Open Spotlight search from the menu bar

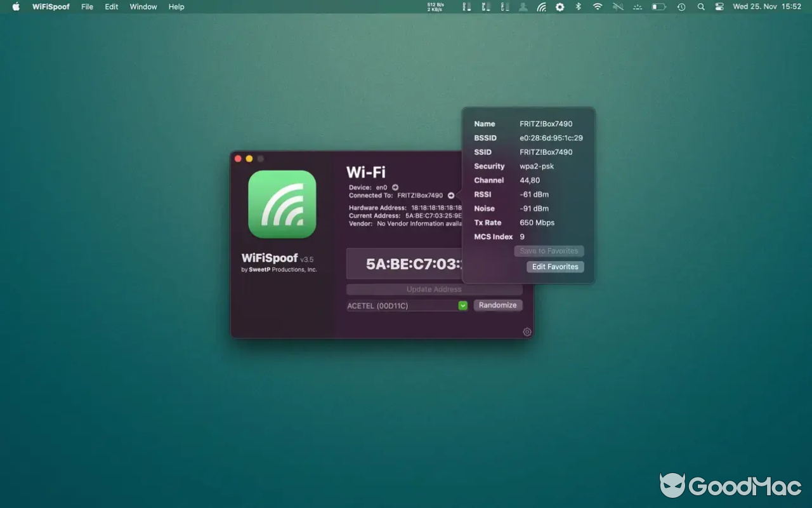700,7
